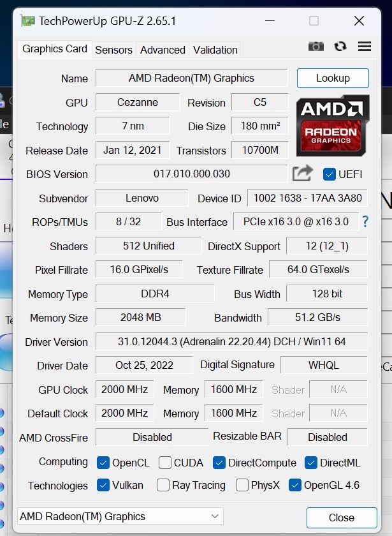
Task: Click the AMD Radeon Graphics logo
Action: [333, 126]
